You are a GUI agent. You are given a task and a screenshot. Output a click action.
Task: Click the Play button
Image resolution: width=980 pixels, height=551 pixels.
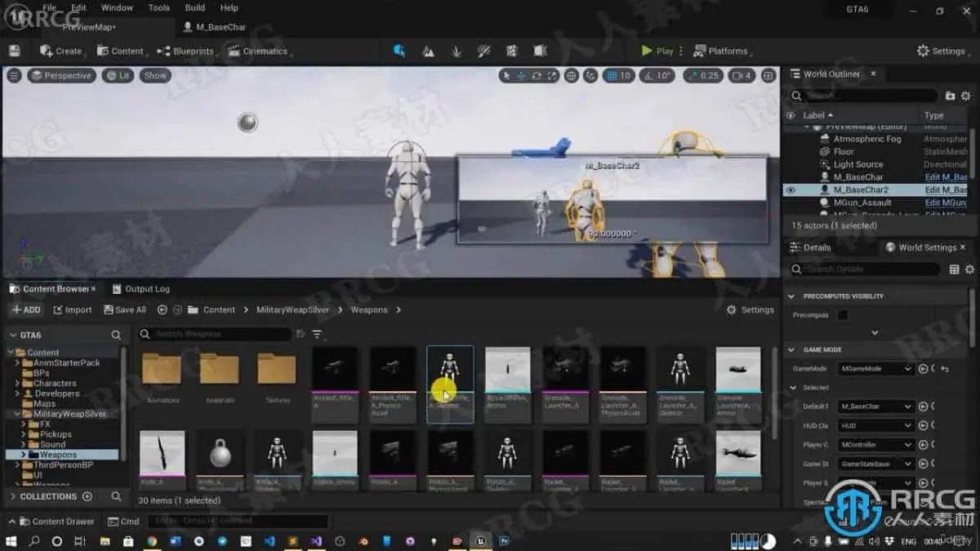[x=657, y=51]
